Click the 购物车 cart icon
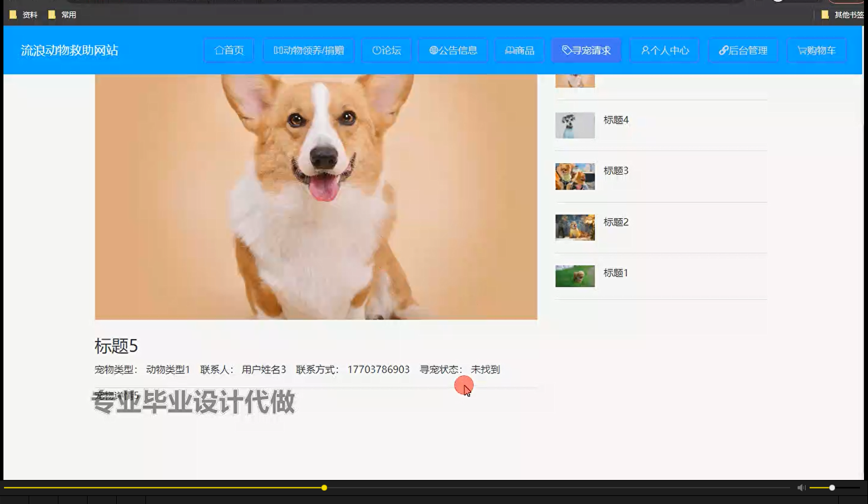Image resolution: width=868 pixels, height=504 pixels. tap(816, 50)
